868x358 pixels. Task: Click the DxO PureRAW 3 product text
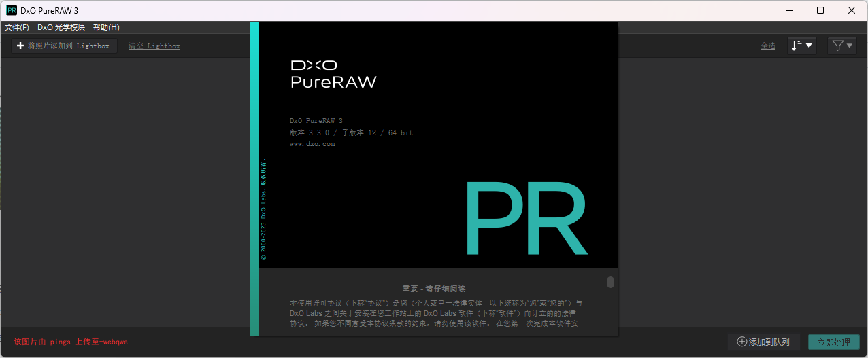click(316, 121)
